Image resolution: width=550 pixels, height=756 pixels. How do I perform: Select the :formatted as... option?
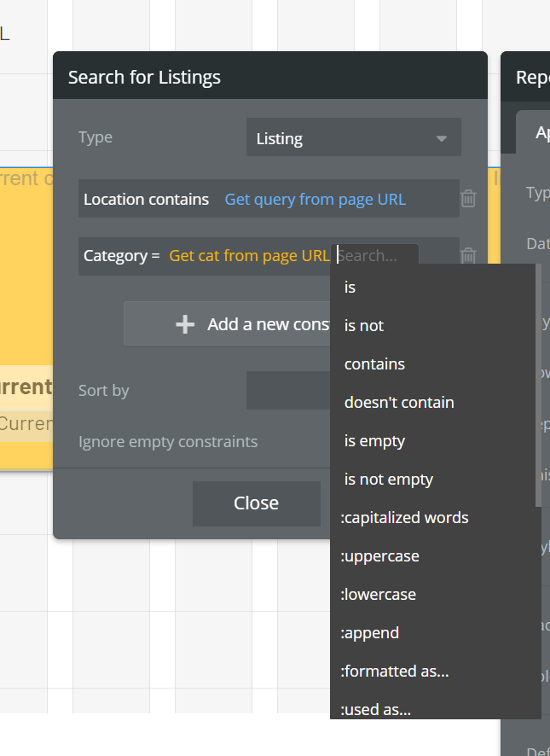395,672
